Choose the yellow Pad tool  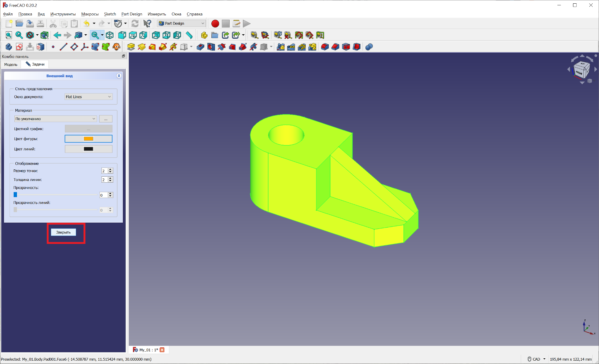tap(131, 47)
